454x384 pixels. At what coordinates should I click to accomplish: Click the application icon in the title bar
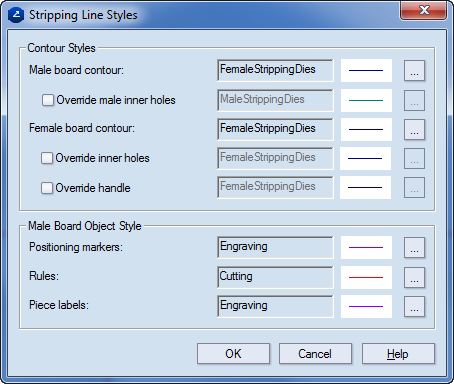[16, 15]
